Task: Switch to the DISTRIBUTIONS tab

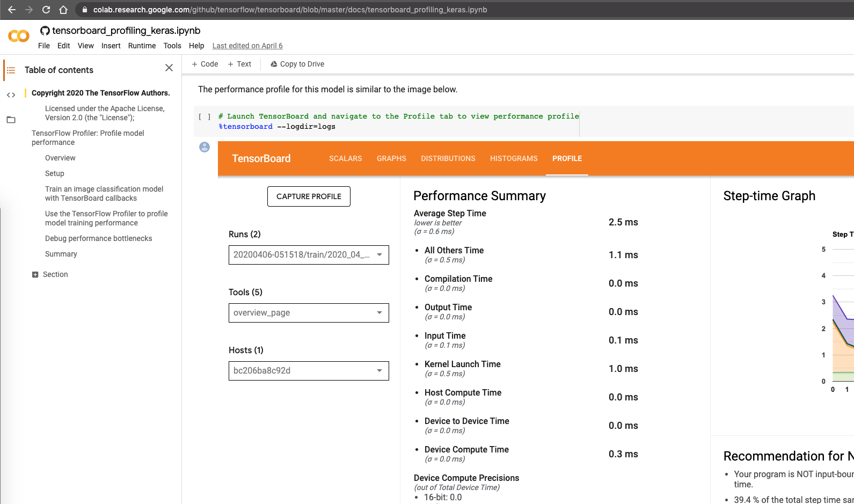Action: (x=448, y=158)
